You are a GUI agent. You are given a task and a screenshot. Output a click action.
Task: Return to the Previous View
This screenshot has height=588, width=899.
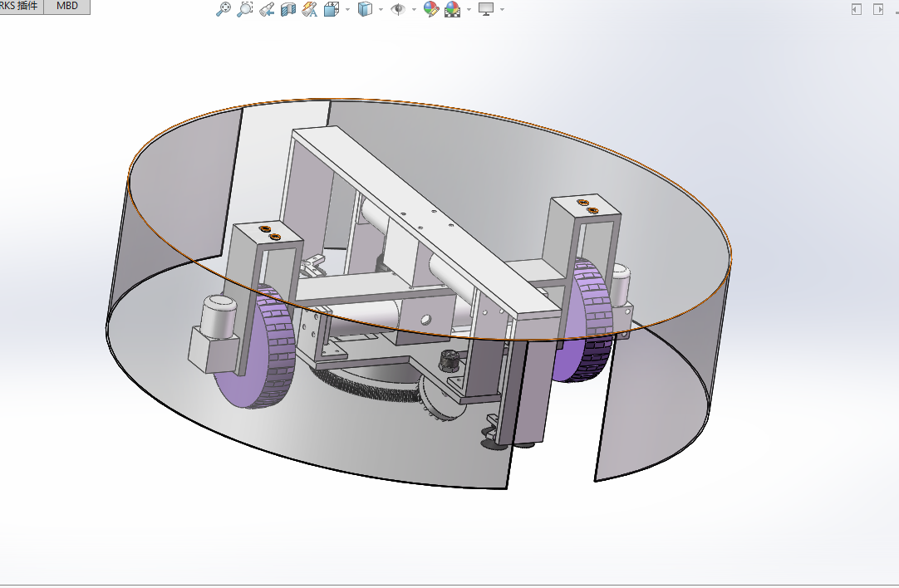[x=267, y=9]
